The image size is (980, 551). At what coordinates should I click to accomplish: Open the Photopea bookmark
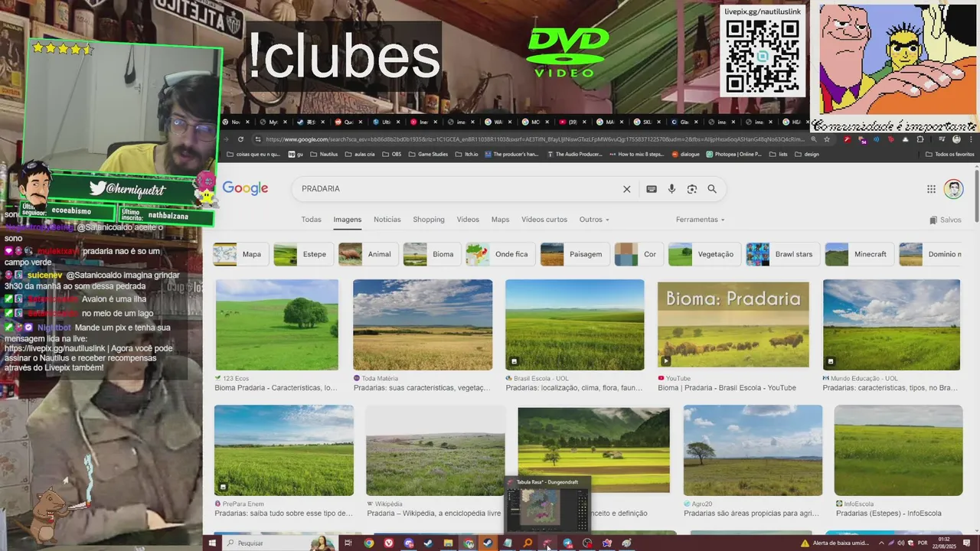coord(733,154)
